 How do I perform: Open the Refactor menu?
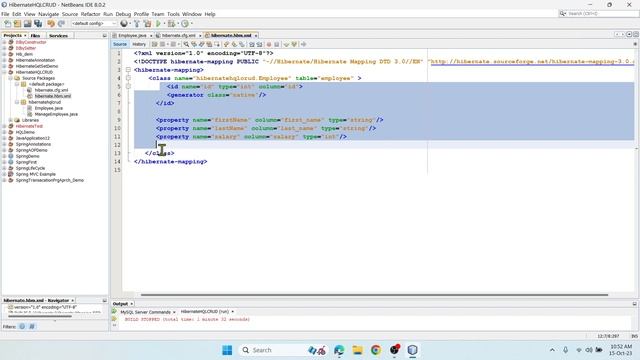(90, 14)
